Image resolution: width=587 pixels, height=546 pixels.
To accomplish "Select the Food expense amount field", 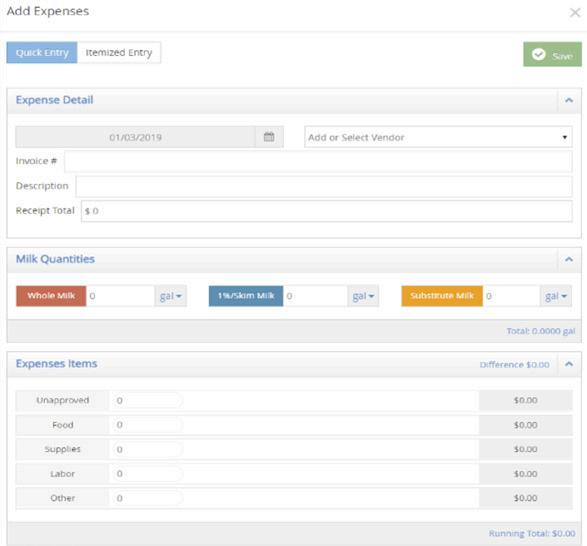I will pyautogui.click(x=146, y=425).
